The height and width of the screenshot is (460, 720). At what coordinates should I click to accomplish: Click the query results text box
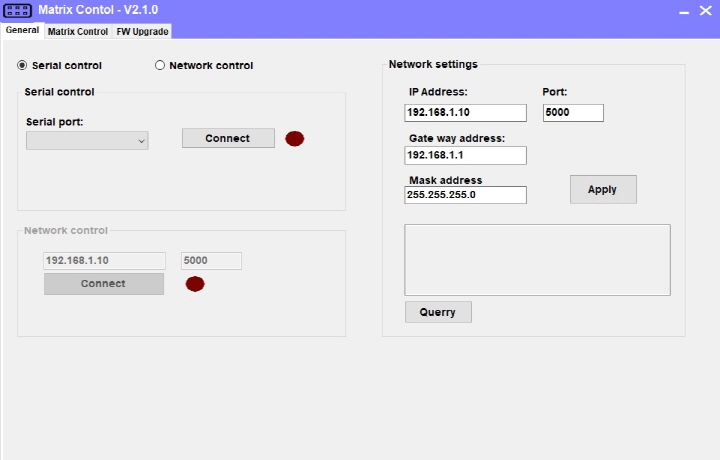click(x=537, y=260)
